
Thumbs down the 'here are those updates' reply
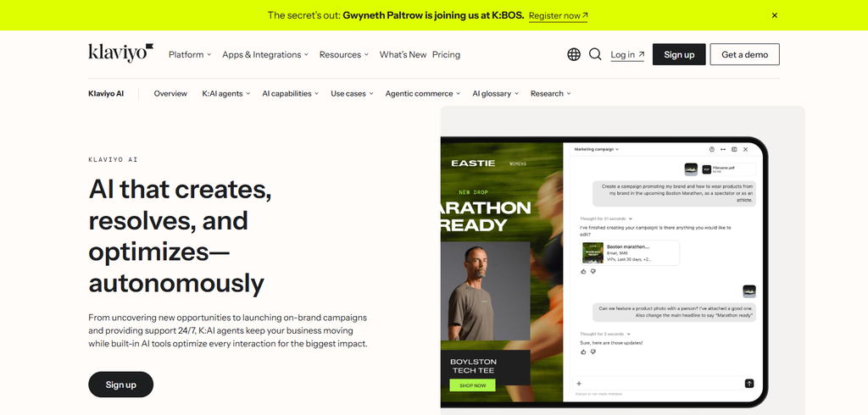[x=593, y=351]
